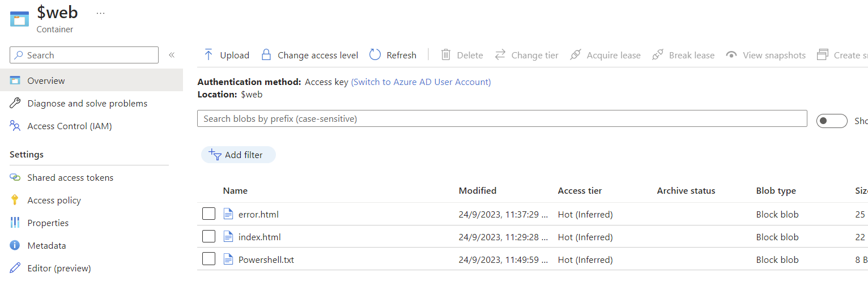Sort by the Modified column header
This screenshot has height=281, width=868.
478,190
